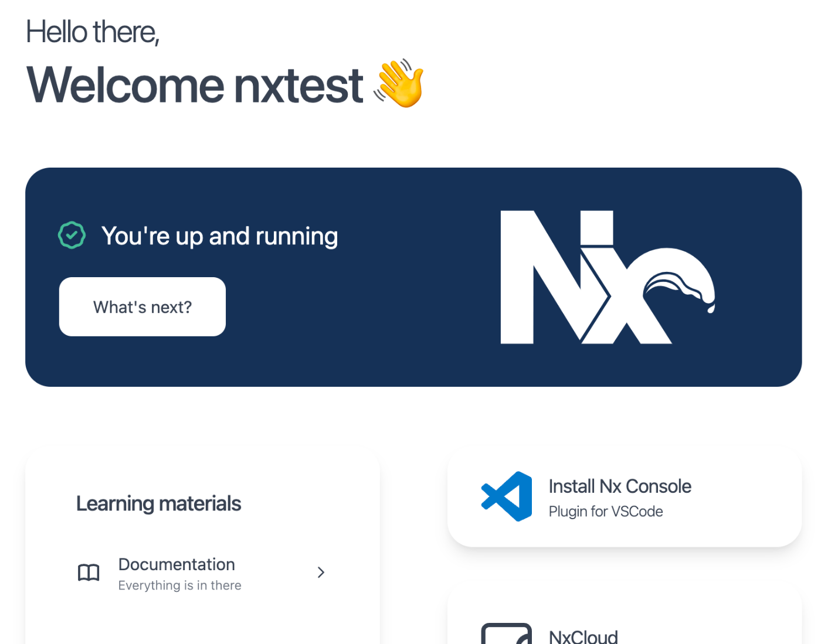The height and width of the screenshot is (644, 821).
Task: Click the Everything is in there text
Action: click(x=180, y=585)
